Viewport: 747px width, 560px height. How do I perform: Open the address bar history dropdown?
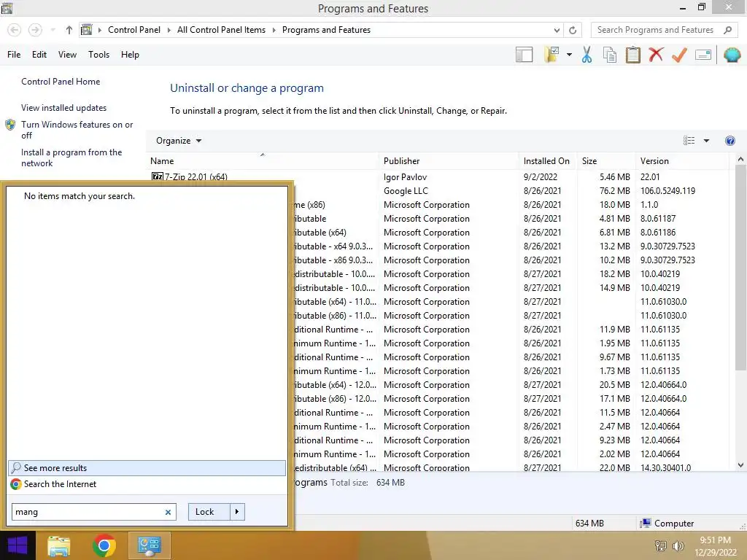(557, 30)
